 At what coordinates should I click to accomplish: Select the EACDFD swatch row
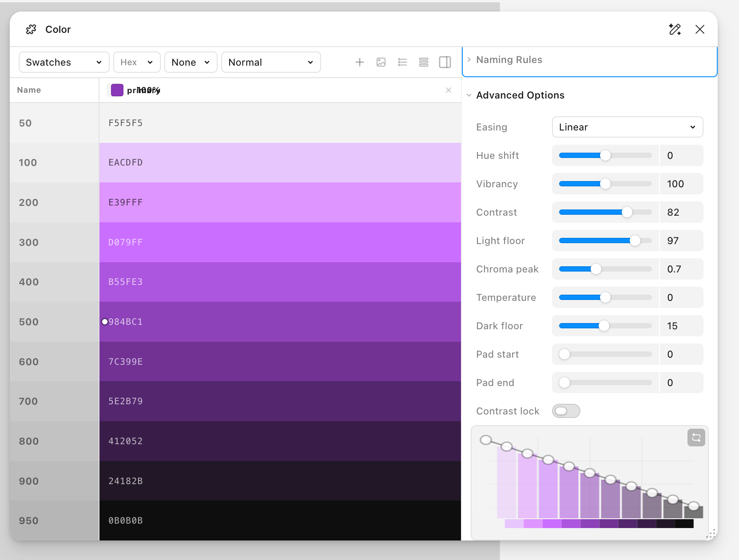point(280,162)
